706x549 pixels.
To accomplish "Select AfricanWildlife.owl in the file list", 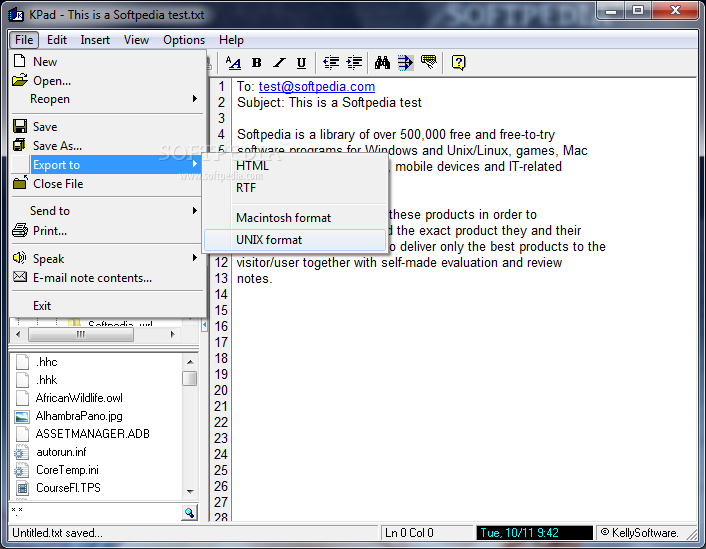I will click(x=79, y=398).
